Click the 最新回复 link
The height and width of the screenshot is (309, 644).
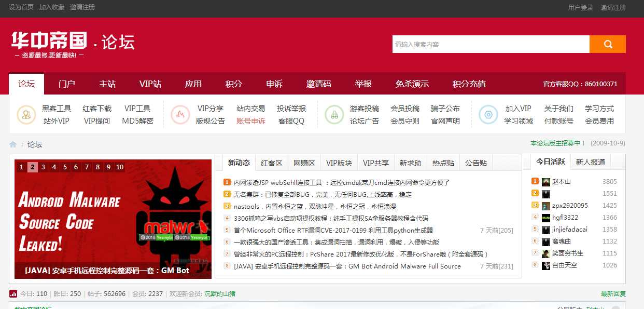tap(613, 294)
